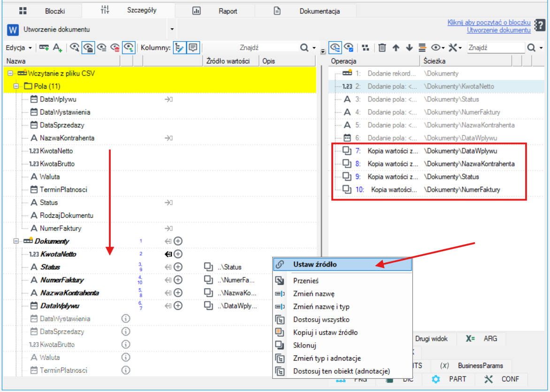The height and width of the screenshot is (392, 550).
Task: Click the eye with trash bin icon
Action: click(x=115, y=48)
